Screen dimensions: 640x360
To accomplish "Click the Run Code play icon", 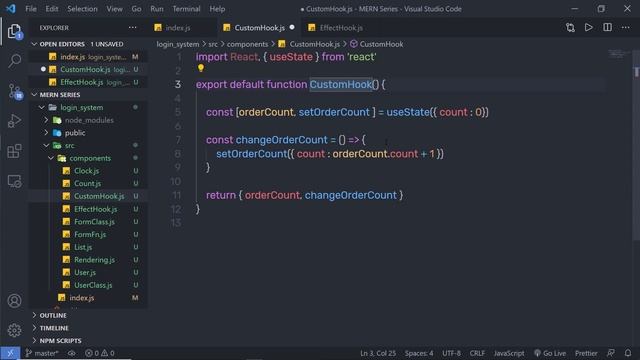I will [x=589, y=27].
